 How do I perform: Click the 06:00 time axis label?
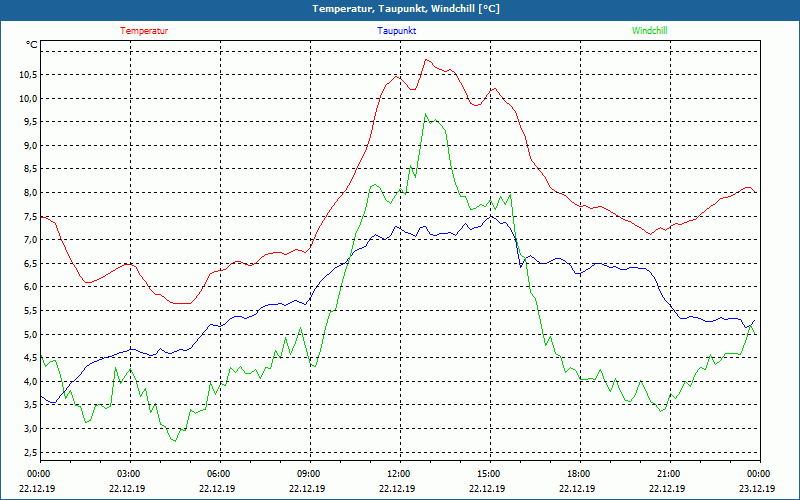pyautogui.click(x=218, y=474)
